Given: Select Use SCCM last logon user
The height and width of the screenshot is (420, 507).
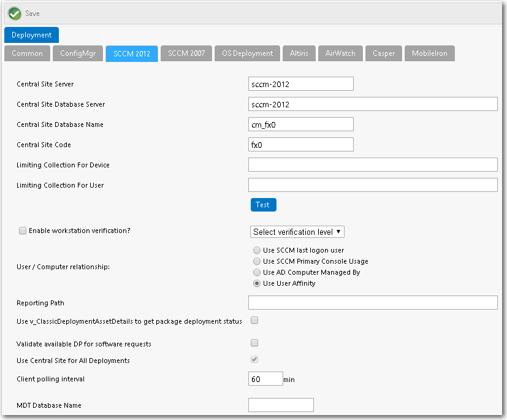Looking at the screenshot, I should 257,250.
